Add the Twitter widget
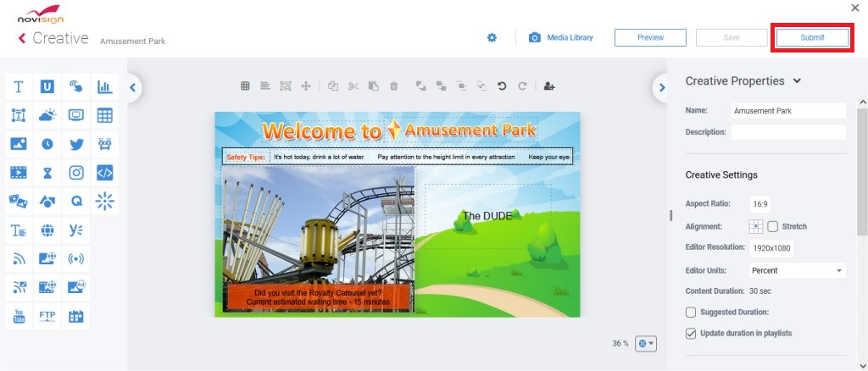This screenshot has height=371, width=868. 75,144
